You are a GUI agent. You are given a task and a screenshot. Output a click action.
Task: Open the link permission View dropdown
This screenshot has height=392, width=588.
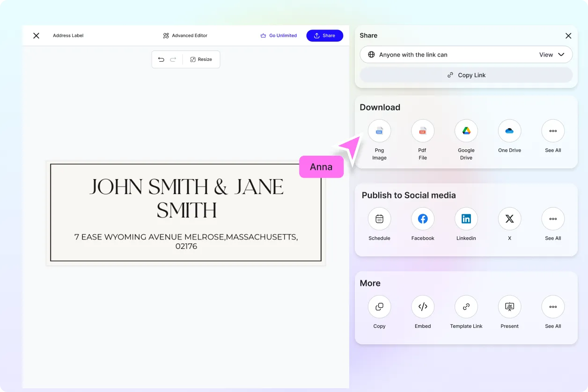552,54
